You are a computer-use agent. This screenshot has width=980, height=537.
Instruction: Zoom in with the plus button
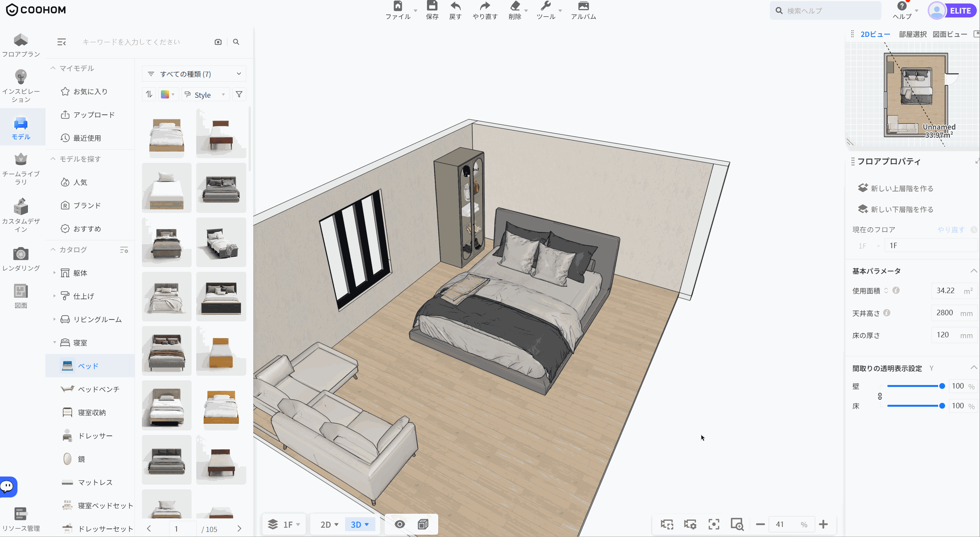[x=823, y=525]
